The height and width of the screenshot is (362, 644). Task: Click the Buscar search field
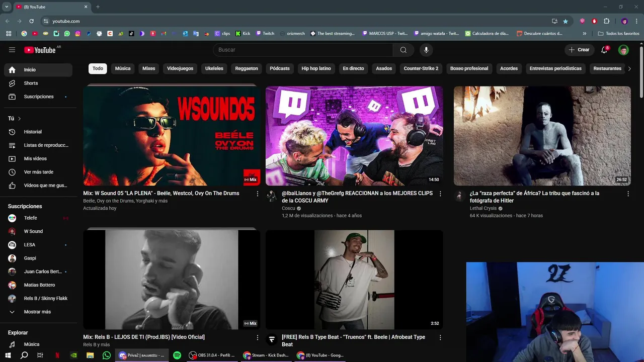303,50
